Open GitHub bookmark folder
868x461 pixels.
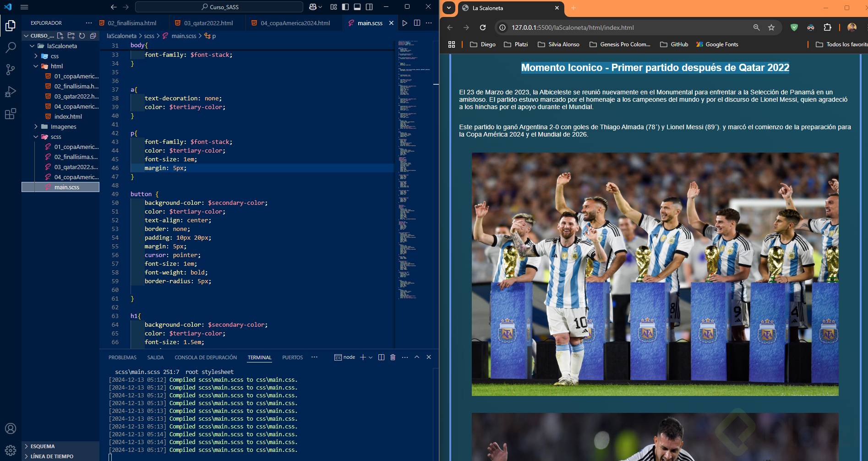coord(674,44)
